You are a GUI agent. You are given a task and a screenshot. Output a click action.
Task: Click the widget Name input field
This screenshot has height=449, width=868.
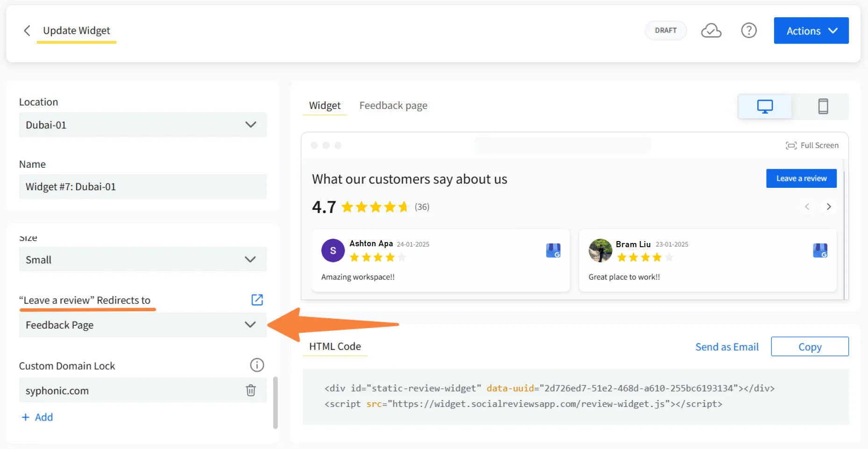(x=142, y=186)
